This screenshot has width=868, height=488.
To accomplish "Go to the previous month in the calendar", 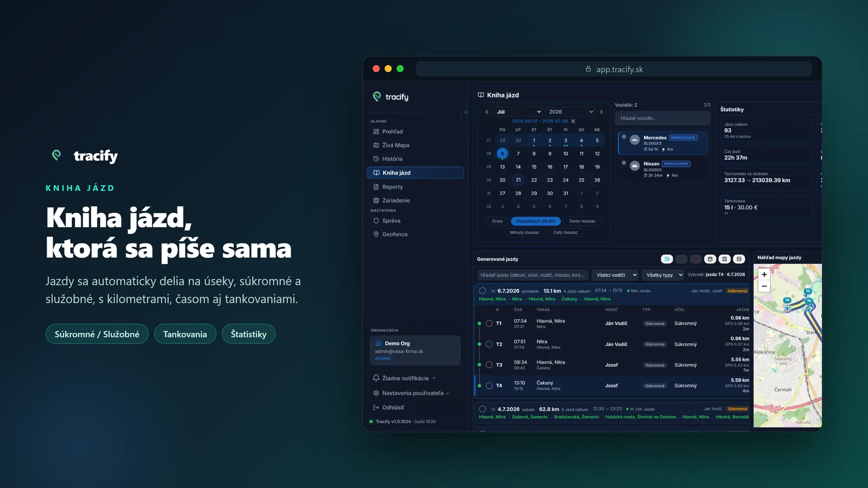I will pyautogui.click(x=487, y=112).
